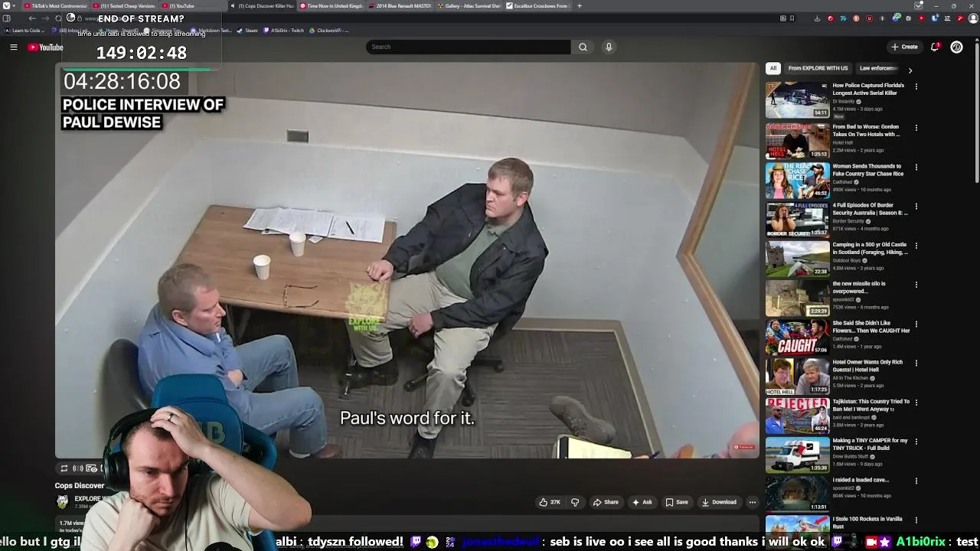Open options for 'the new missile silo' video
The image size is (980, 551).
pyautogui.click(x=916, y=285)
